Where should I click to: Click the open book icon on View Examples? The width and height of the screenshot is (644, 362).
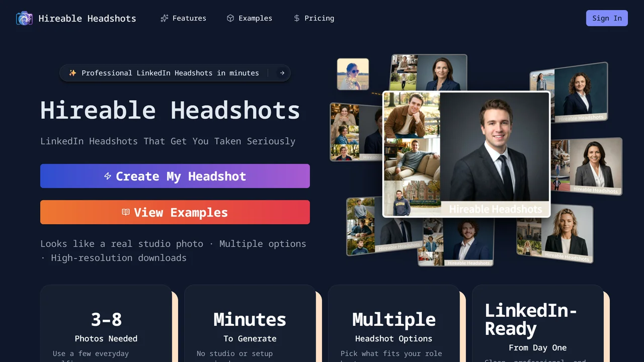(x=126, y=212)
